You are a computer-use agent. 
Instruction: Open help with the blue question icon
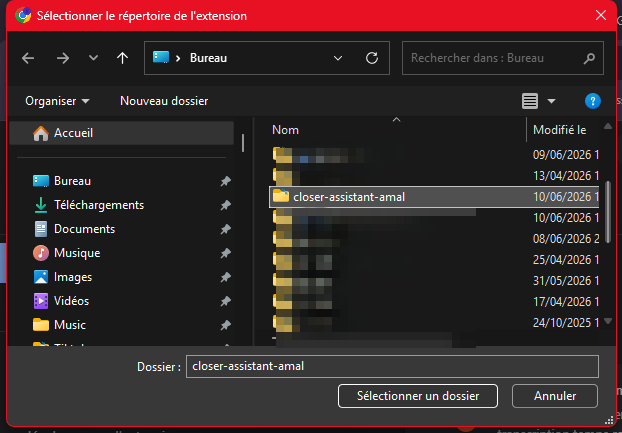coord(593,101)
